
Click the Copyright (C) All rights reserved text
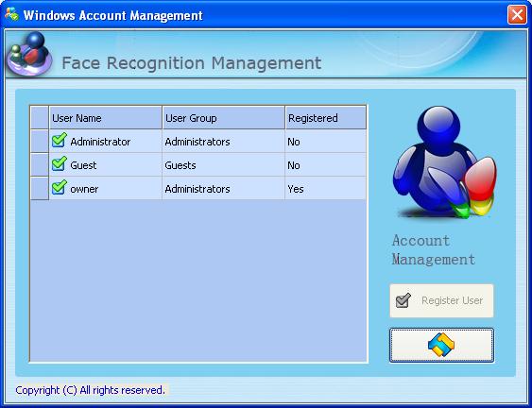click(91, 390)
